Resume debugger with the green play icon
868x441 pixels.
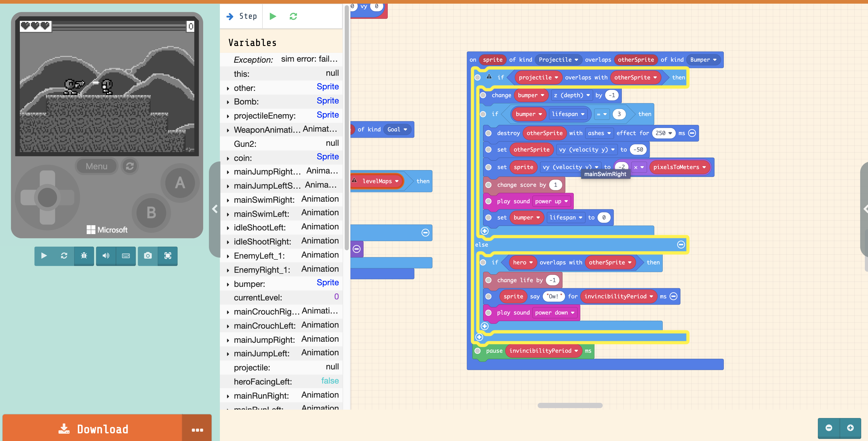tap(273, 16)
